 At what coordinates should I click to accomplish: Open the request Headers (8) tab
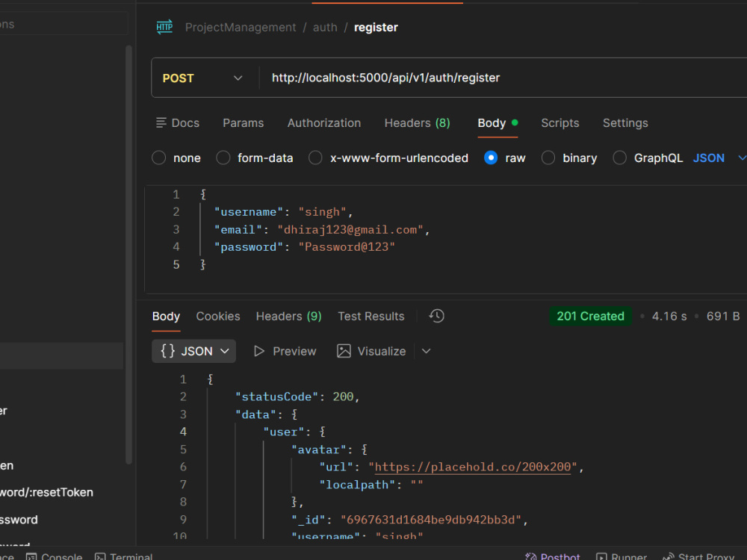[418, 123]
